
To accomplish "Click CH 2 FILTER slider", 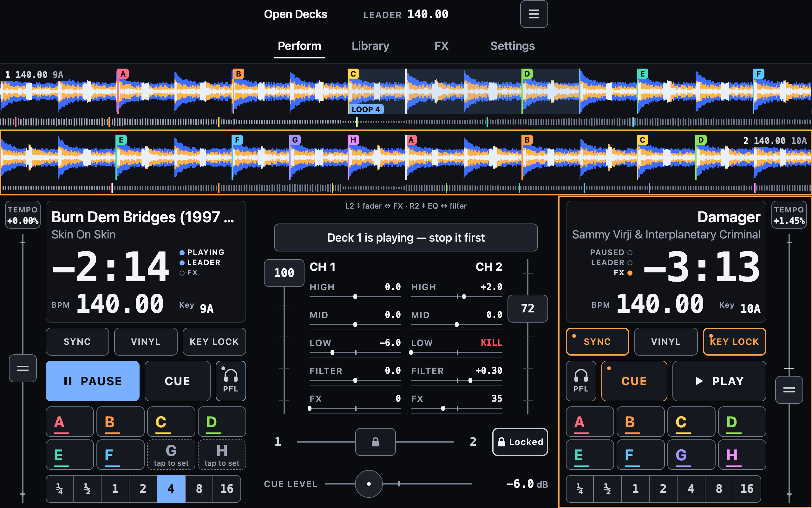I will pos(456,380).
